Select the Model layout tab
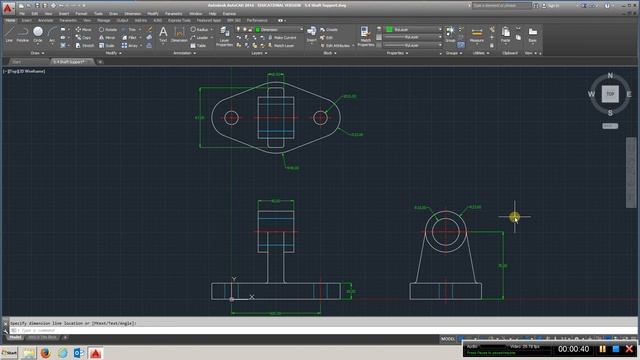640x360 pixels. (x=15, y=338)
